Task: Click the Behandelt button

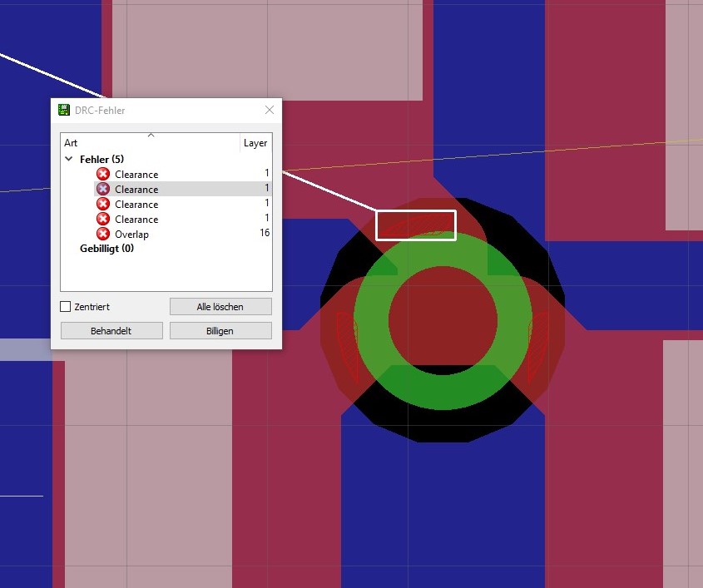Action: coord(111,331)
